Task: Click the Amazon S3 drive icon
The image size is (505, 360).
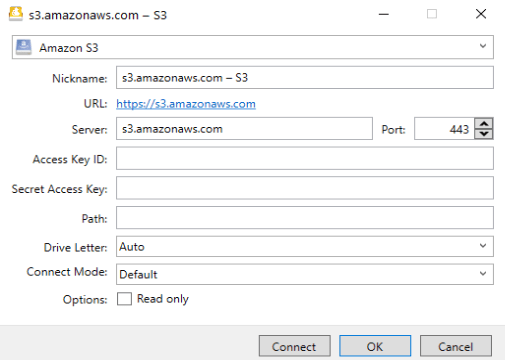Action: (24, 47)
